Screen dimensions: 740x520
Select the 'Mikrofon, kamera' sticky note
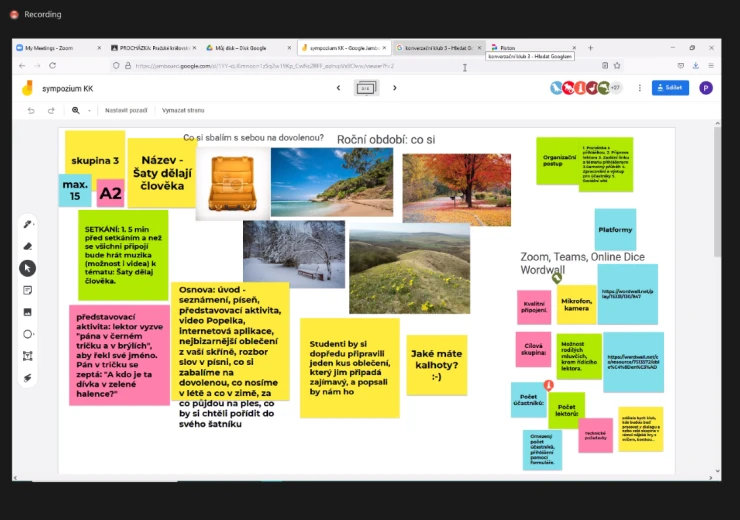click(x=576, y=304)
